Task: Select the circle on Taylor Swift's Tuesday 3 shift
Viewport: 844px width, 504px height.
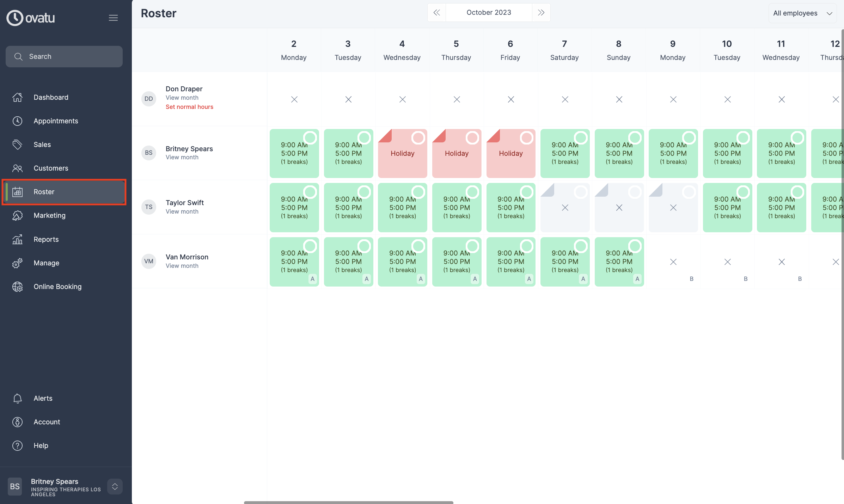Action: pyautogui.click(x=364, y=192)
